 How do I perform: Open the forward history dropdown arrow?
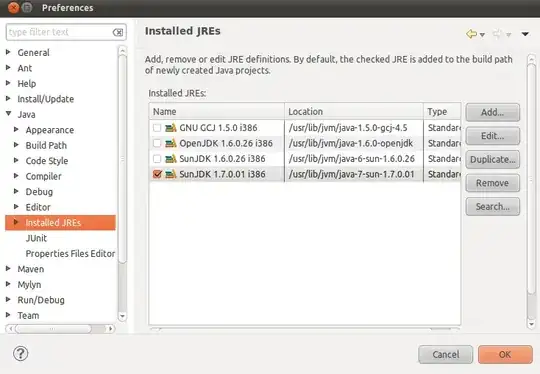[509, 34]
